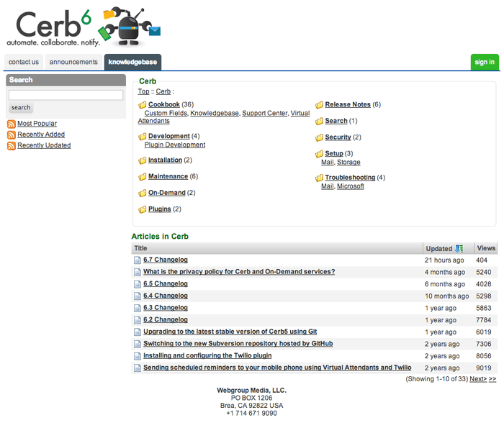Open the Maintenance category link
Screen dimensions: 504x428
click(168, 176)
